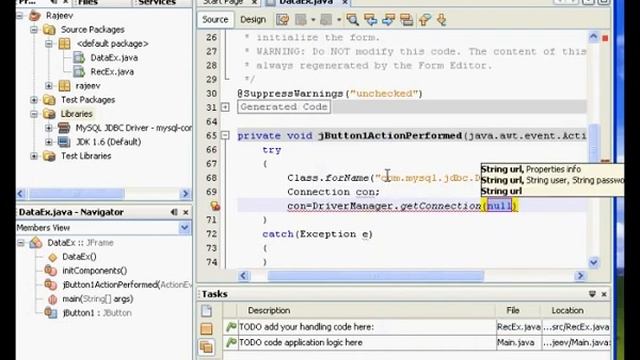Select jButton1ActionPerformed in Navigator

coord(127,285)
